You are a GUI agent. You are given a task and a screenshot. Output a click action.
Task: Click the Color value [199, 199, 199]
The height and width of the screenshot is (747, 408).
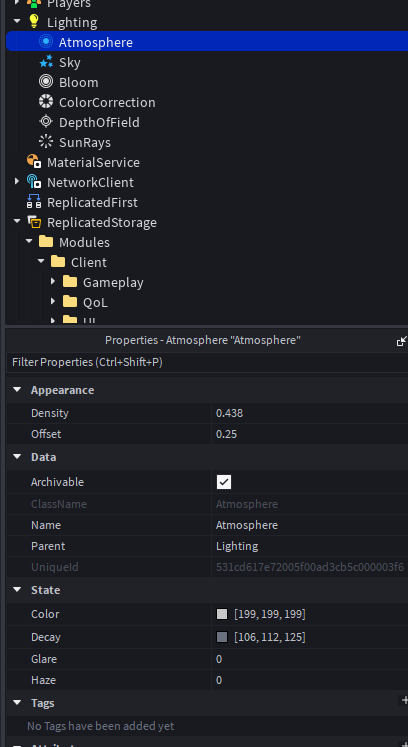(x=270, y=614)
